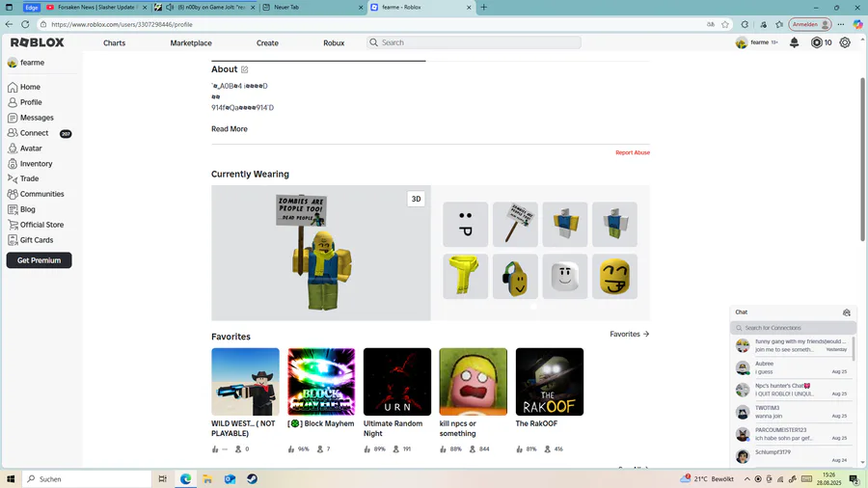
Task: Open The RakOOF favorite game
Action: pos(549,382)
